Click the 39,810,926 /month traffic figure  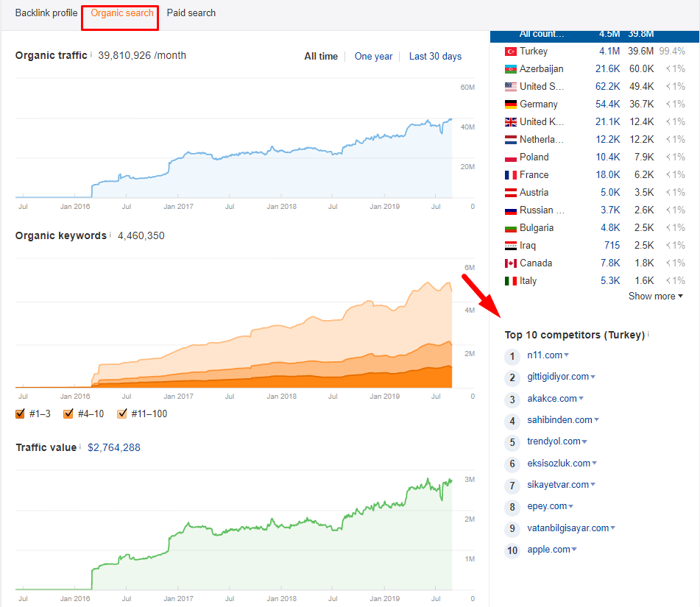pos(142,55)
